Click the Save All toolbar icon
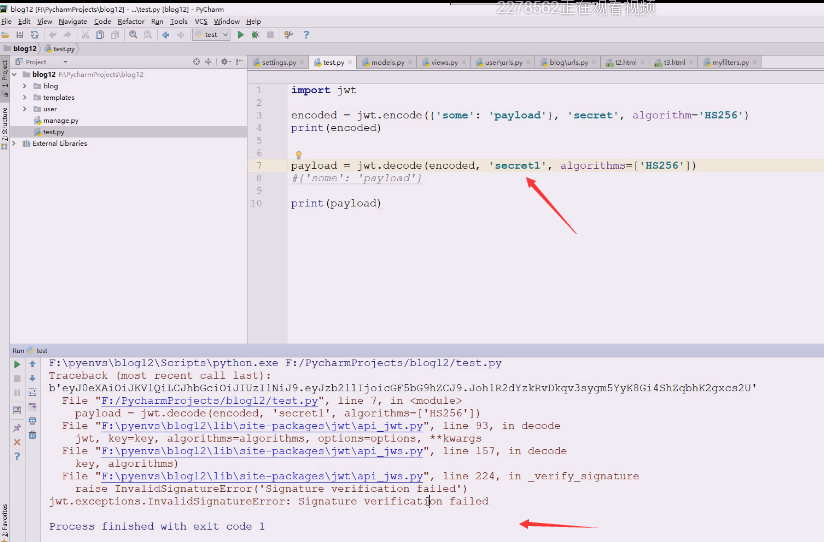 point(19,35)
